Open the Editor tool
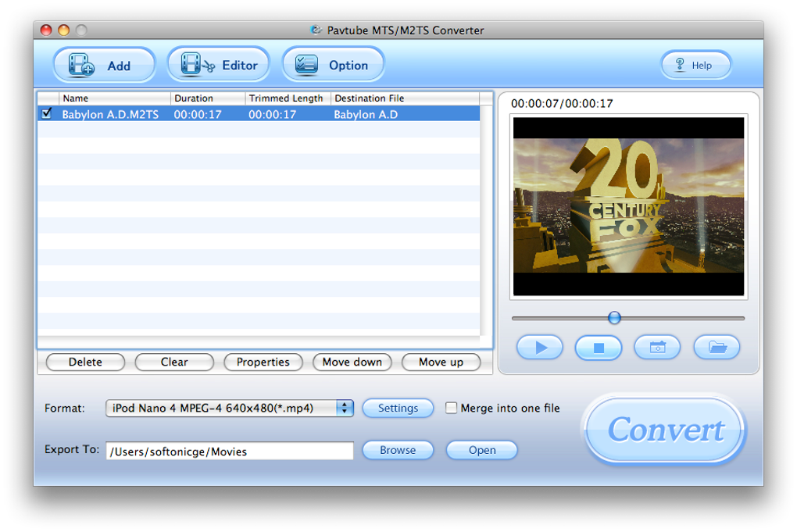 218,65
